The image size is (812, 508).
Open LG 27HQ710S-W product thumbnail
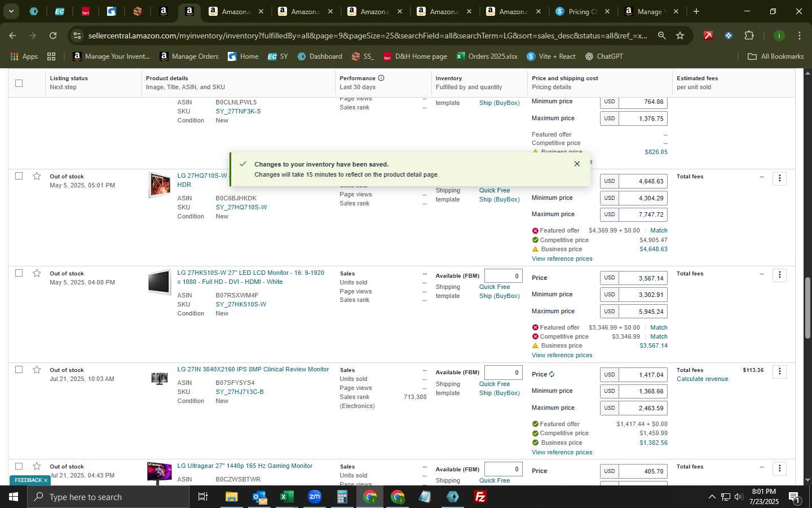point(159,185)
